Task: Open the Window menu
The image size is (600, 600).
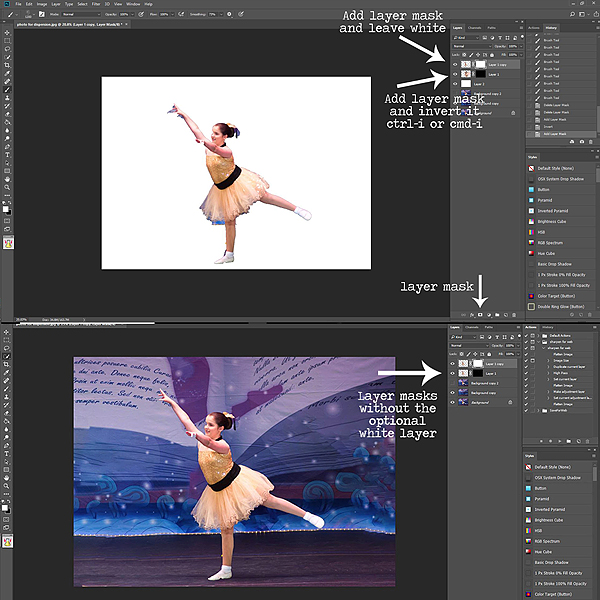Action: pyautogui.click(x=133, y=4)
